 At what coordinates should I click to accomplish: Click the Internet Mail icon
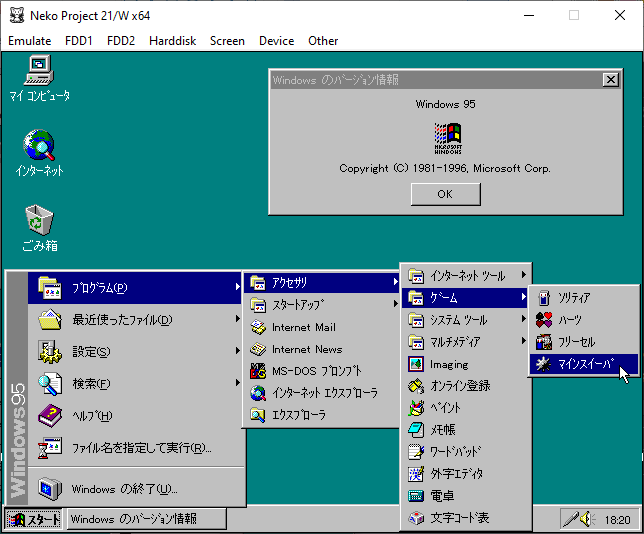pos(258,327)
